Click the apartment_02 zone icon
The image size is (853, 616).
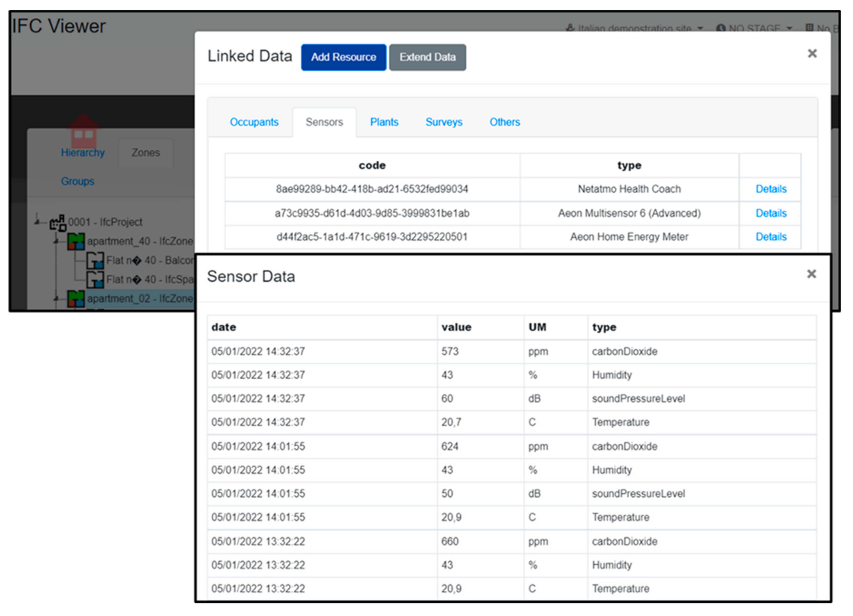tap(76, 299)
